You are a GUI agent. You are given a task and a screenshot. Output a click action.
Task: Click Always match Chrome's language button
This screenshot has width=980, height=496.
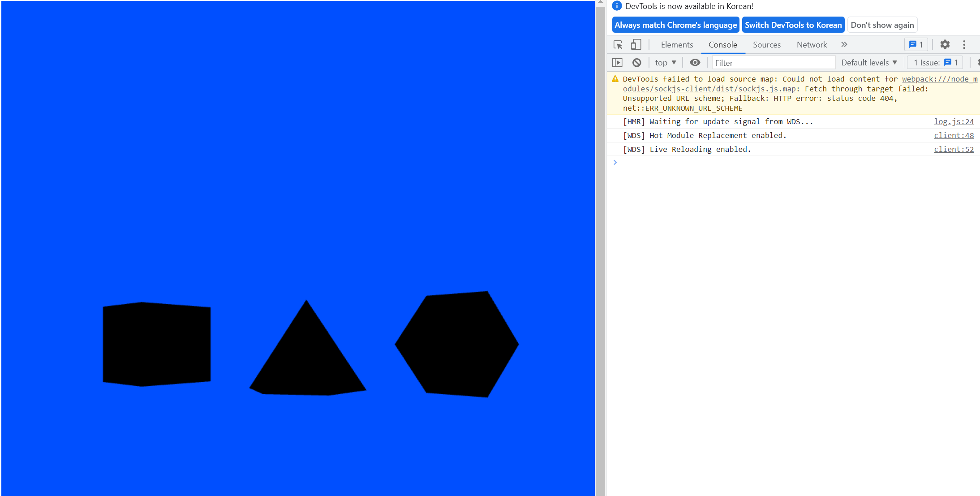click(675, 25)
